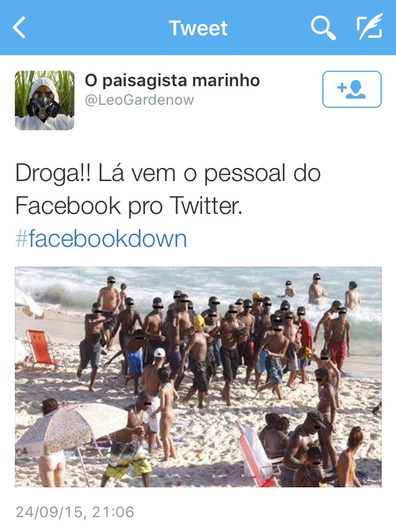Tap the 24/09/15, 21:06 timestamp
The height and width of the screenshot is (532, 396).
coord(74,512)
